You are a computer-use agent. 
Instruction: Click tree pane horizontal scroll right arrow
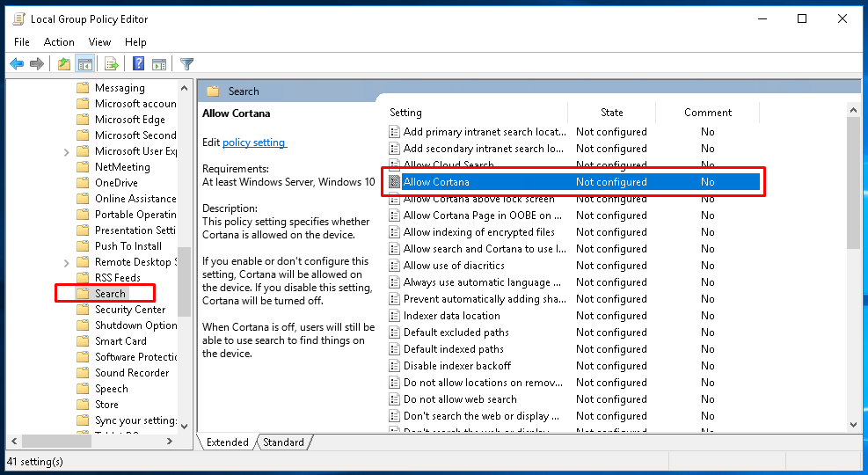(170, 442)
